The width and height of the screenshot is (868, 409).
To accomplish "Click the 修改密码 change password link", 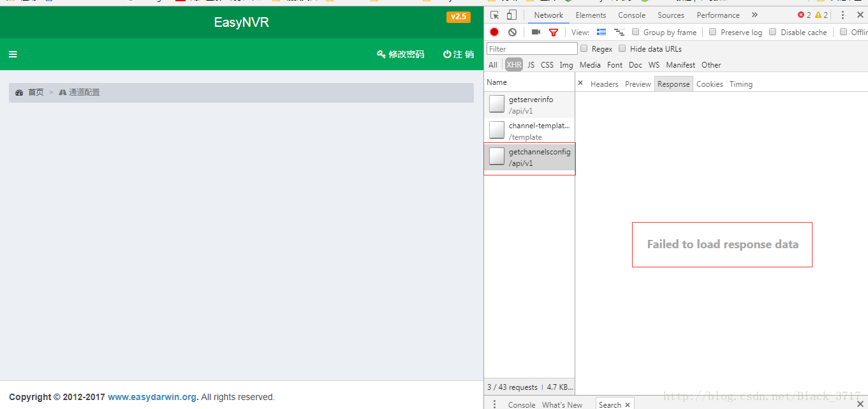I will click(x=401, y=54).
